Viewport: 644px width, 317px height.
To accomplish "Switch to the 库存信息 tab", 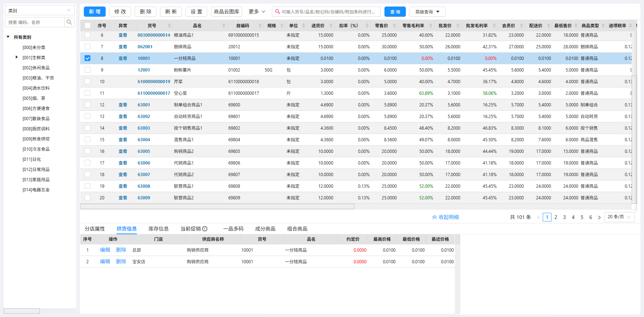I will (159, 229).
